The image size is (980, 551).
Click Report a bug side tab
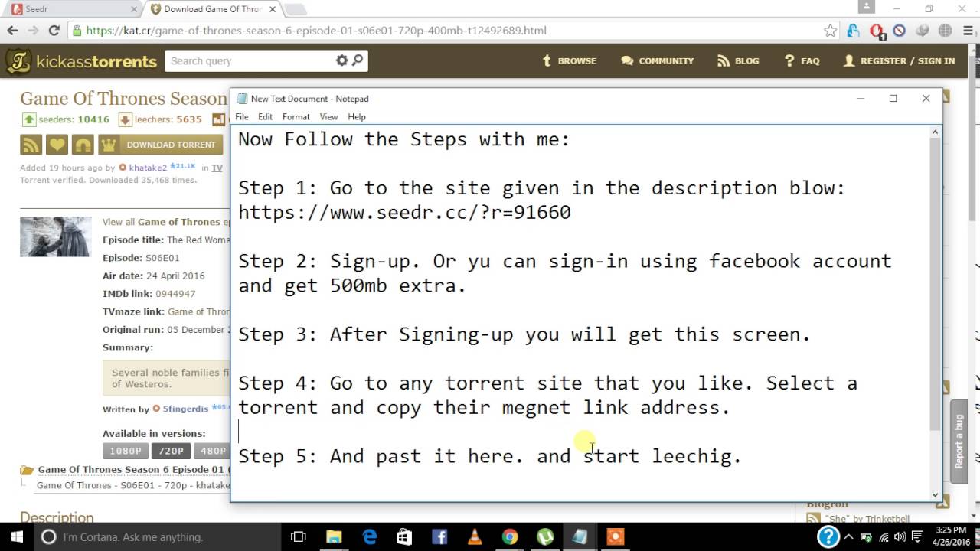point(959,442)
